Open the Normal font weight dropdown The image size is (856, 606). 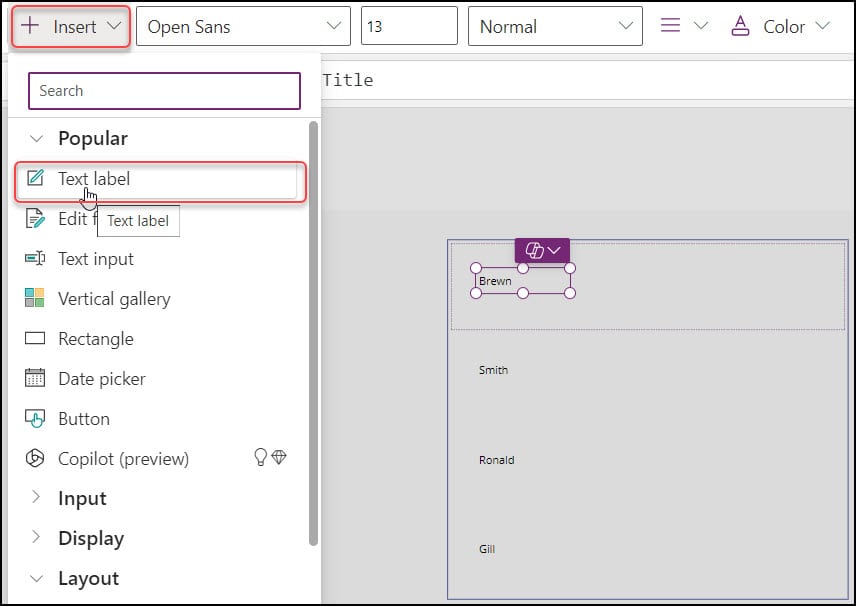coord(555,26)
